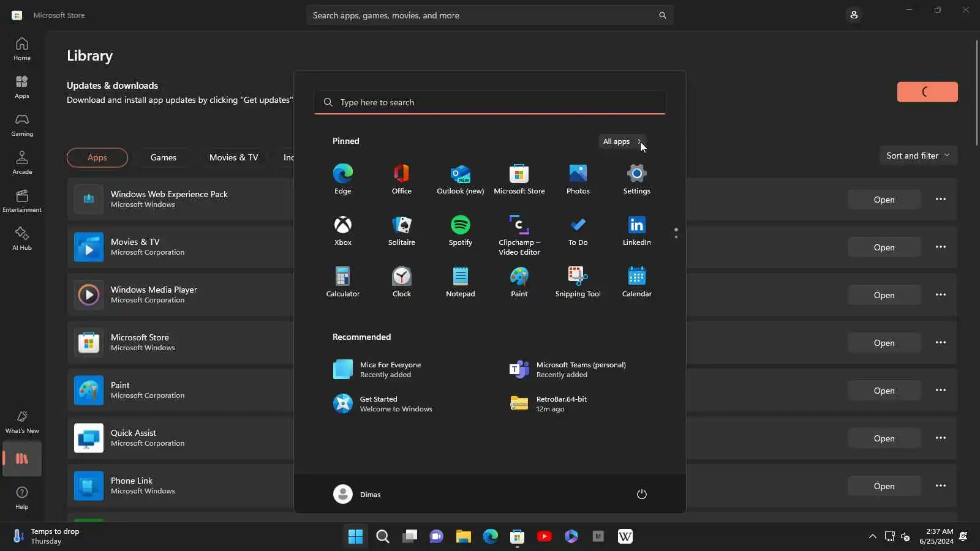Open Entertainment in Store sidebar

point(22,201)
